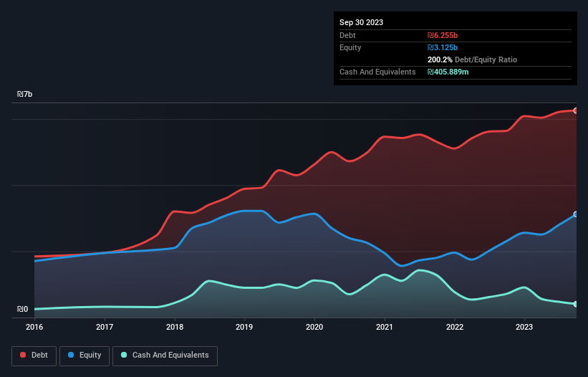
Task: Click the ₪405.889m cash value
Action: [448, 72]
